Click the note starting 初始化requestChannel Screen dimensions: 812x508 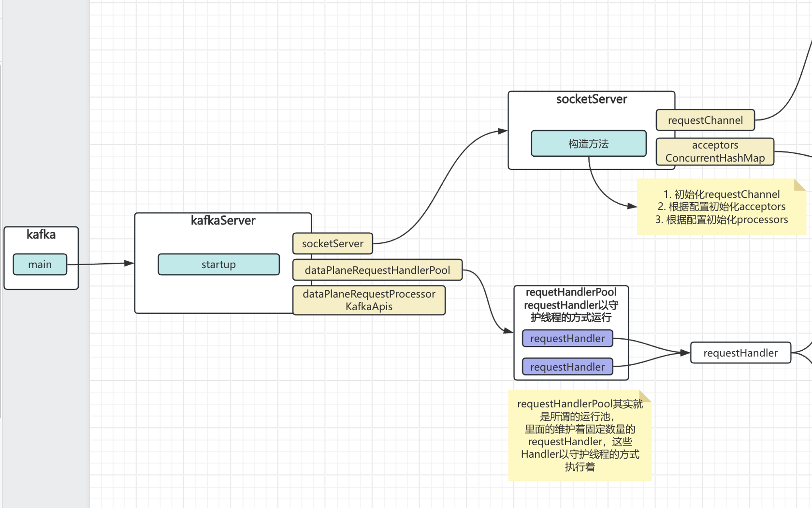click(722, 207)
